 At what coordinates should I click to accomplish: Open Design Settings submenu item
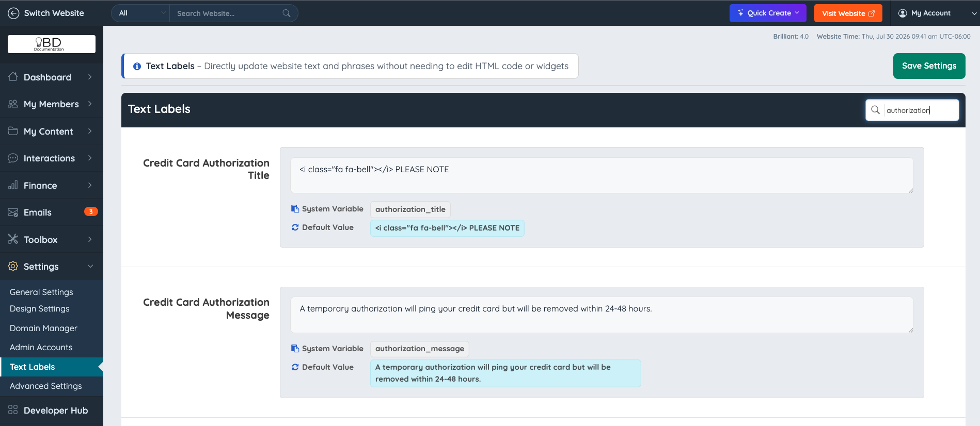[40, 308]
